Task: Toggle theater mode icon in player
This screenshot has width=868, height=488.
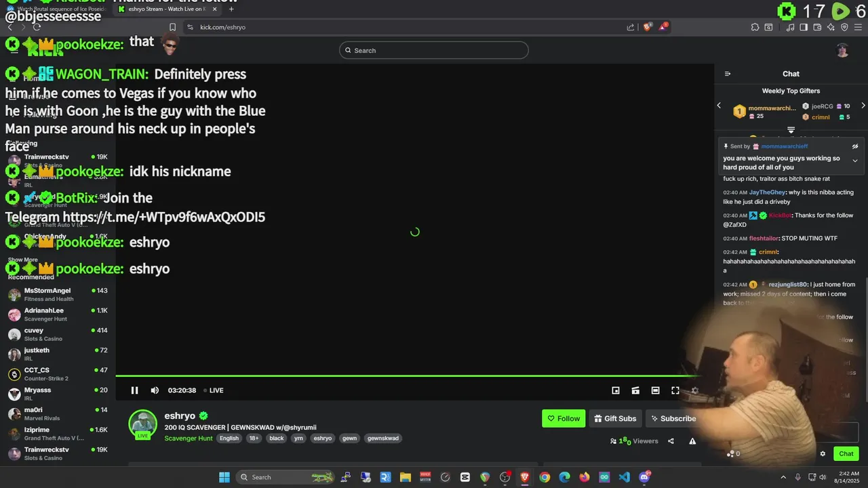Action: (x=655, y=390)
